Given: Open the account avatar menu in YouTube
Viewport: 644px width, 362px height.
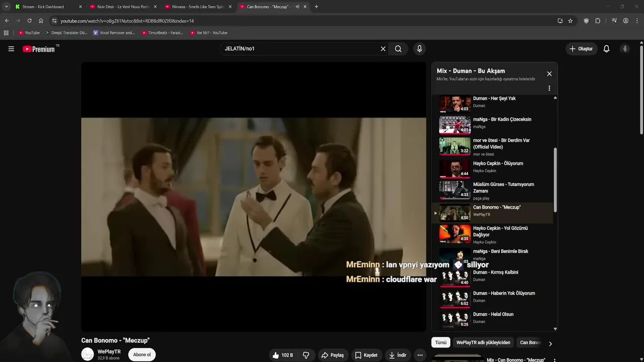Looking at the screenshot, I should coord(625,49).
